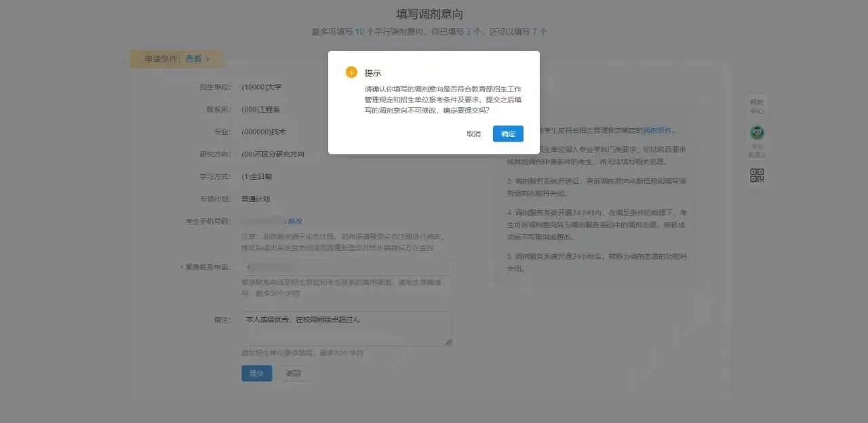Image resolution: width=868 pixels, height=423 pixels.
Task: Click the 确定 button in the dialog
Action: [x=508, y=134]
